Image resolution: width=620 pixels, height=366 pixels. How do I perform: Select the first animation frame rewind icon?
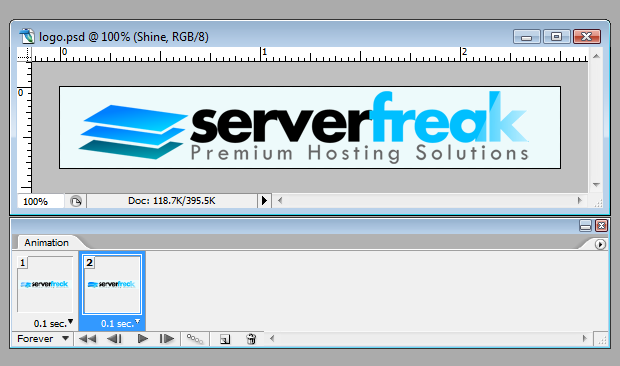pyautogui.click(x=87, y=339)
